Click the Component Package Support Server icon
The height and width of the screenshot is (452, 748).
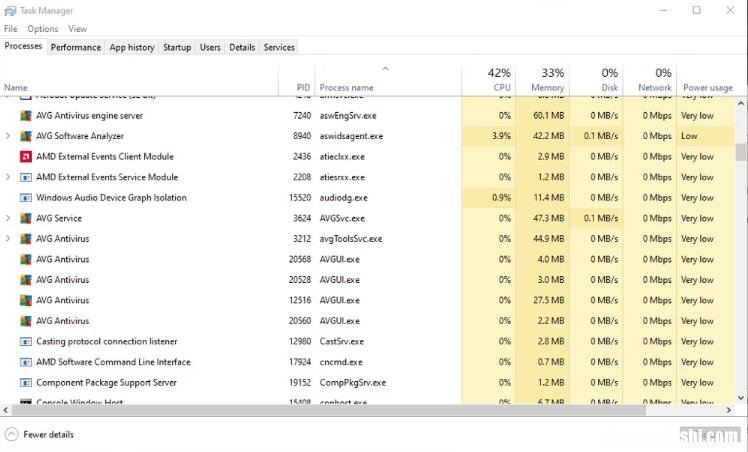pyautogui.click(x=26, y=383)
